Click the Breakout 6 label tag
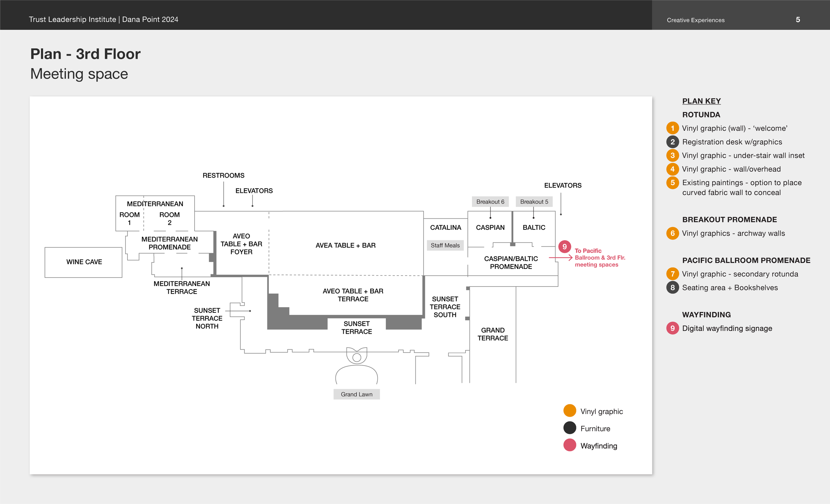 click(x=490, y=202)
